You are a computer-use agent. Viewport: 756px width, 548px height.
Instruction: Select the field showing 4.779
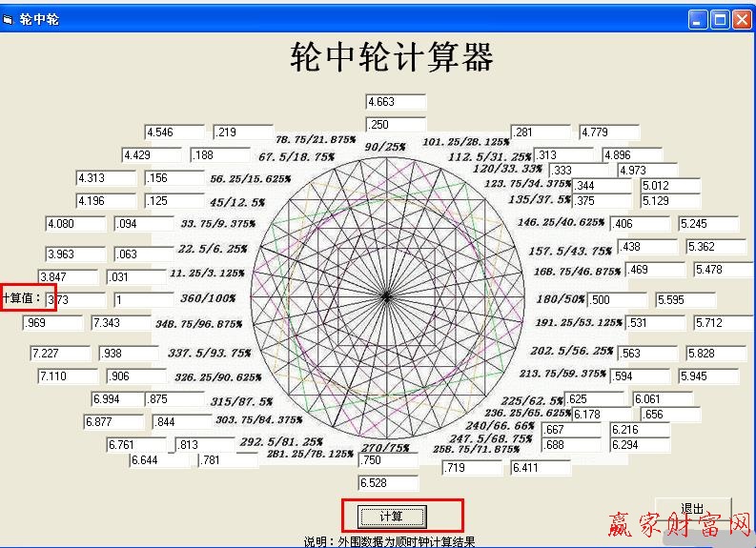[x=609, y=132]
